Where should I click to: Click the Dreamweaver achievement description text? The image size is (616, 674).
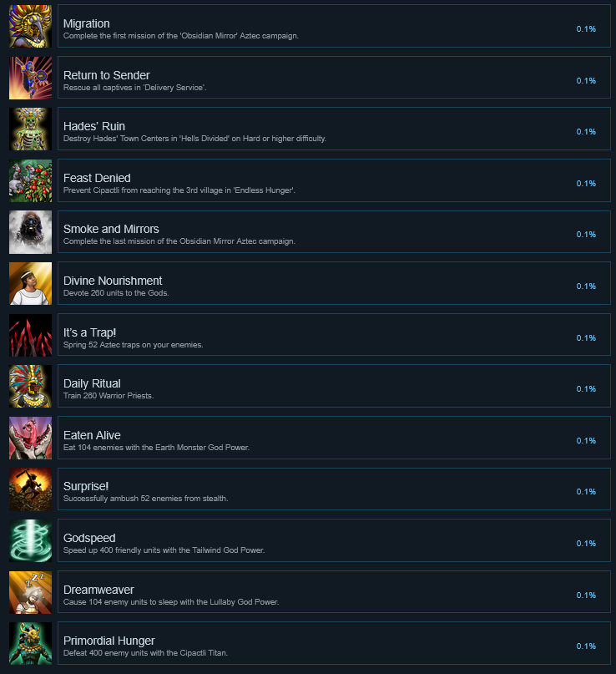point(171,602)
